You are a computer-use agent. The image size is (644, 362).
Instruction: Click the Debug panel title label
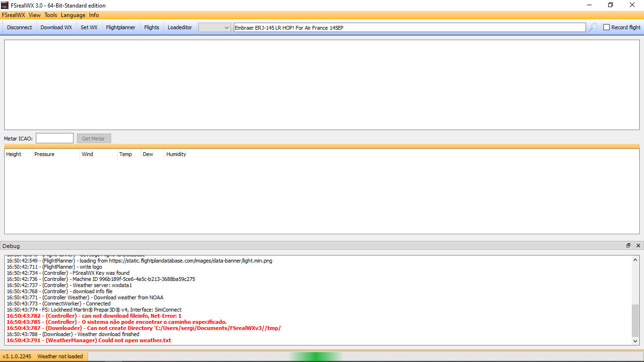11,246
